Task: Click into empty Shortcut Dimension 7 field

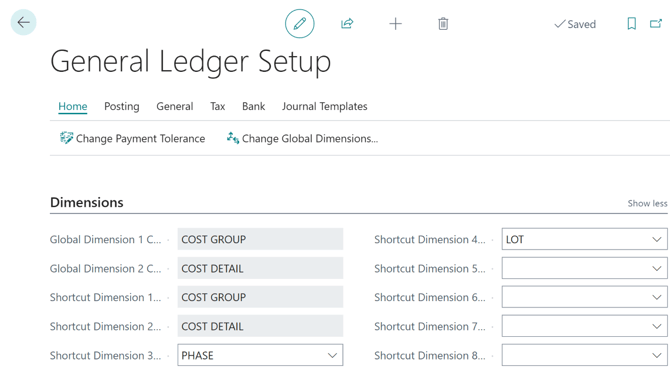Action: (584, 326)
